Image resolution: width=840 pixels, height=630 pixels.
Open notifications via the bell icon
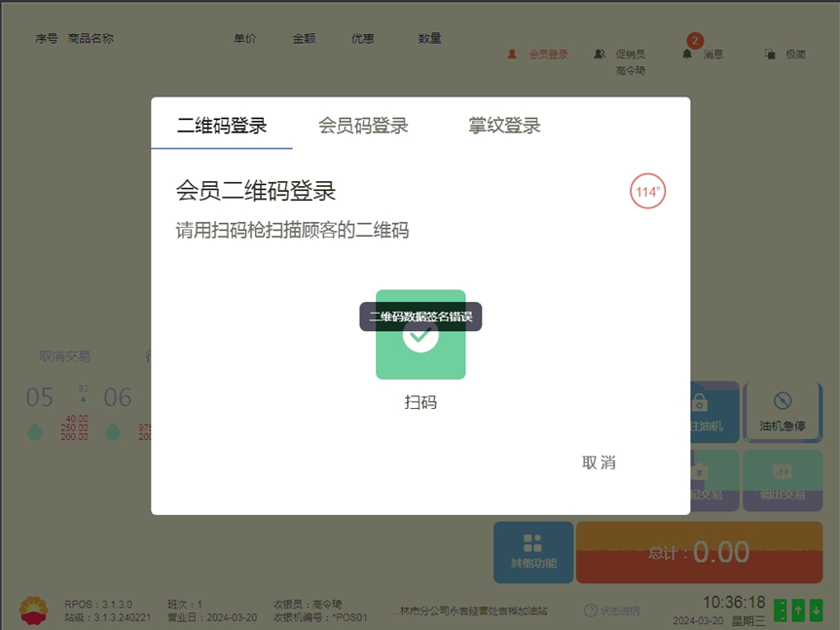tap(687, 55)
